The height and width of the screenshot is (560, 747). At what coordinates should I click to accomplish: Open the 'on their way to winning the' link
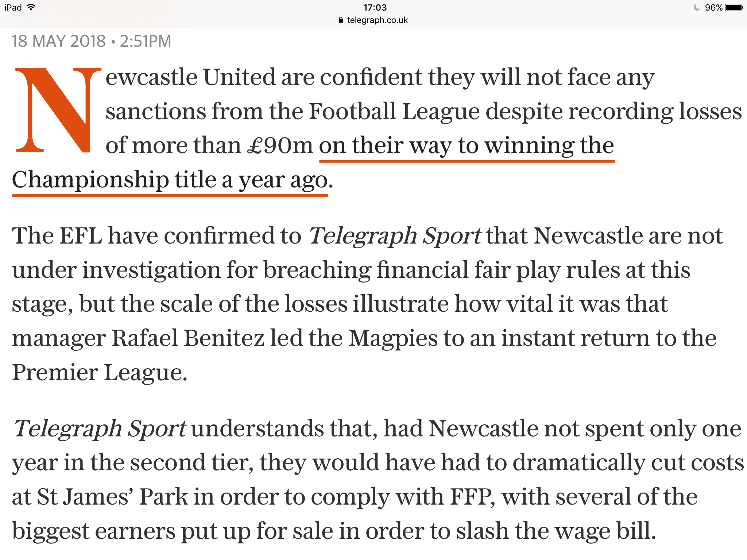point(467,145)
